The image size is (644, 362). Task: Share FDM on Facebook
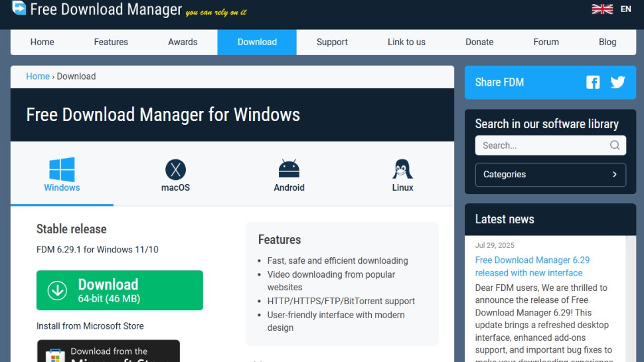[593, 82]
